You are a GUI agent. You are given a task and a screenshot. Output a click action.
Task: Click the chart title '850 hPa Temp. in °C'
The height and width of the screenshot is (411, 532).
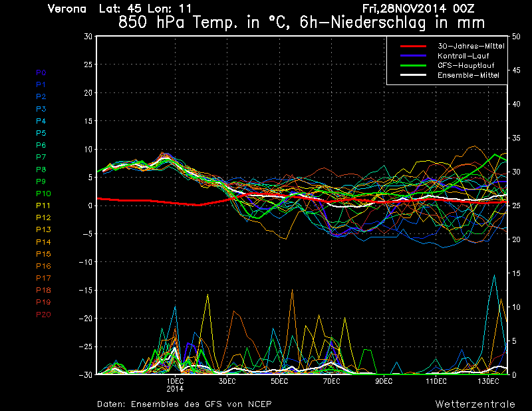pos(205,23)
